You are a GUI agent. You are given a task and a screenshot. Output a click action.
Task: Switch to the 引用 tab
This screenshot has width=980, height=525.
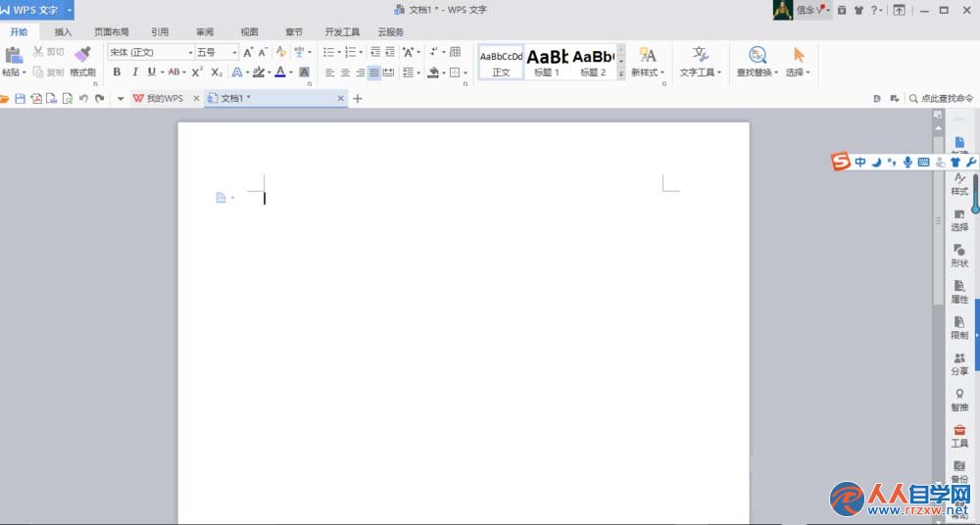[x=160, y=32]
